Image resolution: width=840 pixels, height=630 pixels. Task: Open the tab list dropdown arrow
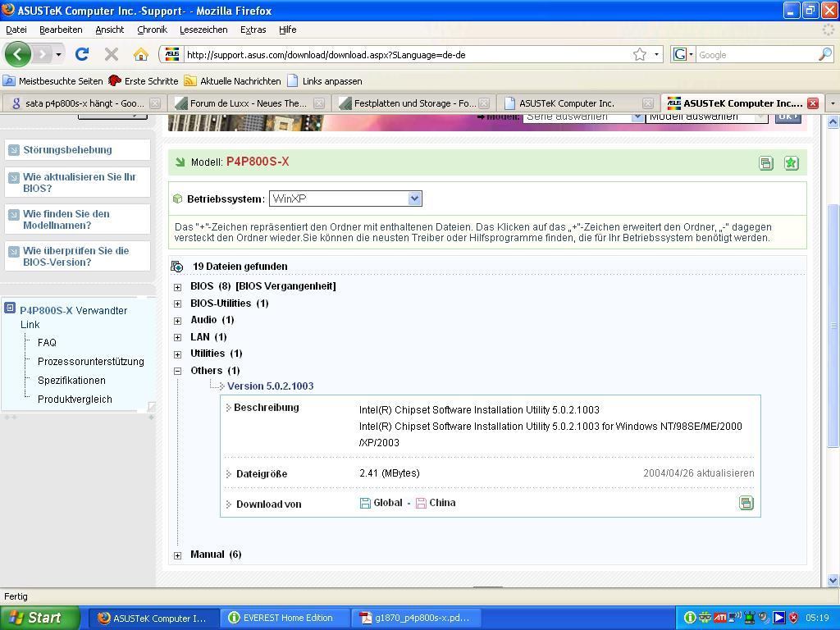[833, 103]
